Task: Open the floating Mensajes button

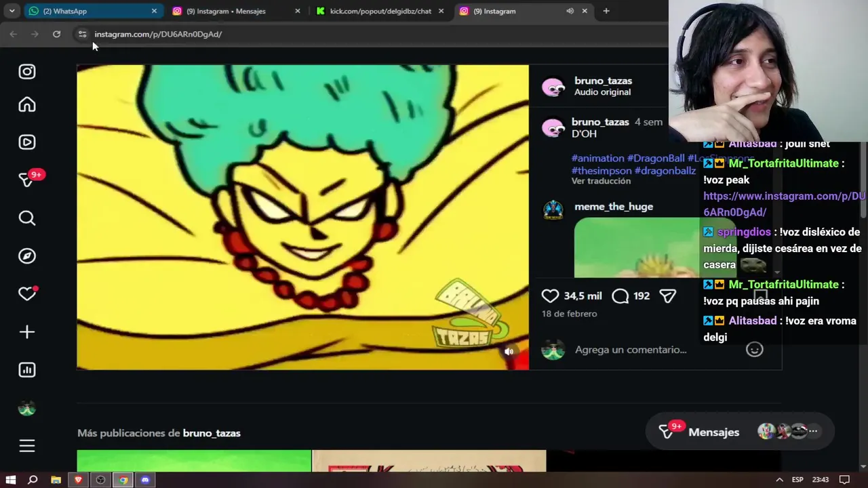Action: point(740,432)
